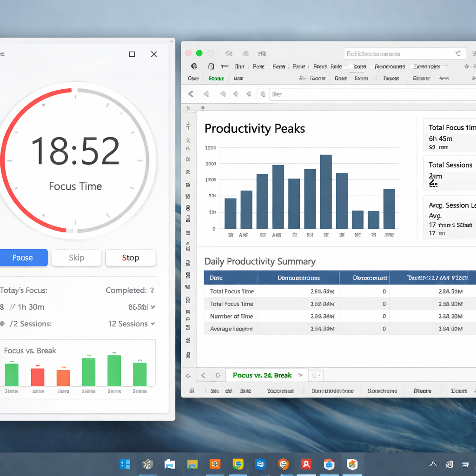The width and height of the screenshot is (476, 476).
Task: Open Chrome from the taskbar
Action: click(x=238, y=464)
